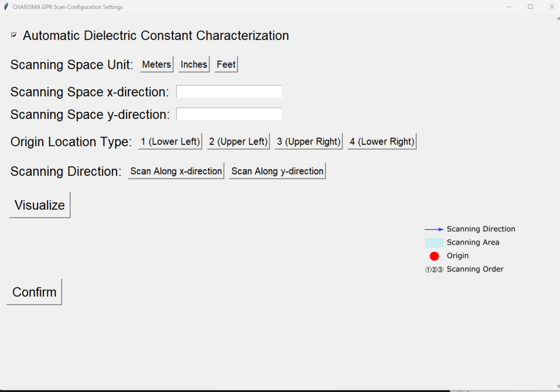This screenshot has width=560, height=392.
Task: Select Meters as scanning space unit
Action: click(x=156, y=64)
